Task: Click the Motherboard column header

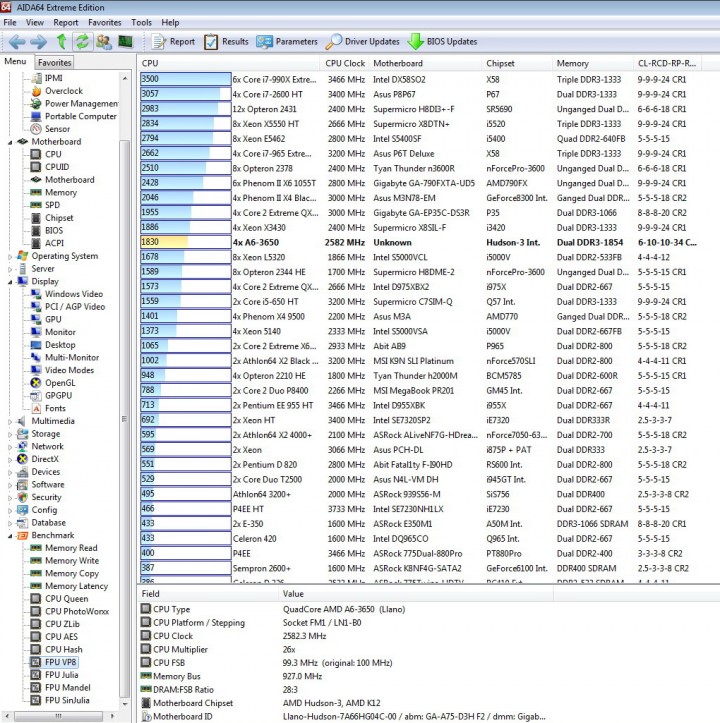Action: (425, 63)
